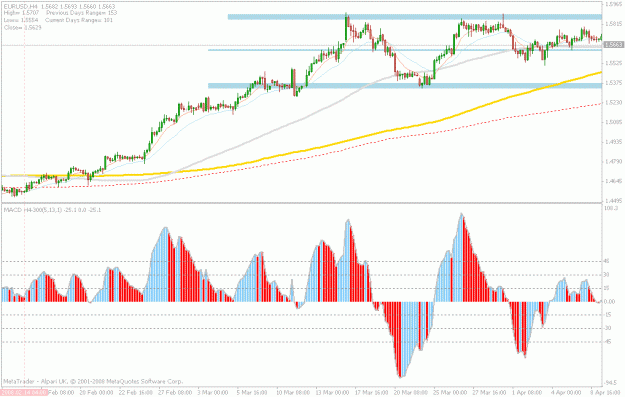Click the '27 Feb 08:00' time axis label
This screenshot has width=625, height=397.
point(175,393)
